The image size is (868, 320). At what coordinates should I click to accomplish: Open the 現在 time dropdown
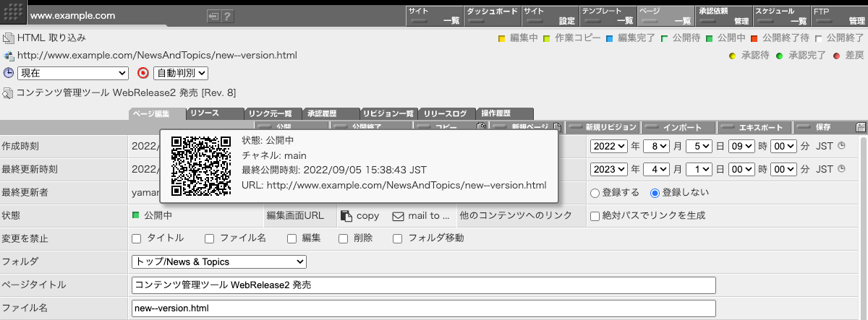[73, 73]
